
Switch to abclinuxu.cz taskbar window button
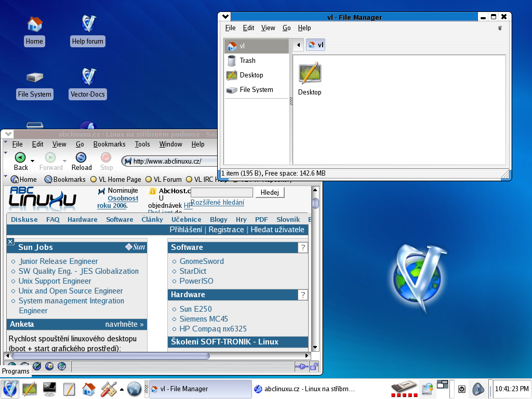(304, 389)
